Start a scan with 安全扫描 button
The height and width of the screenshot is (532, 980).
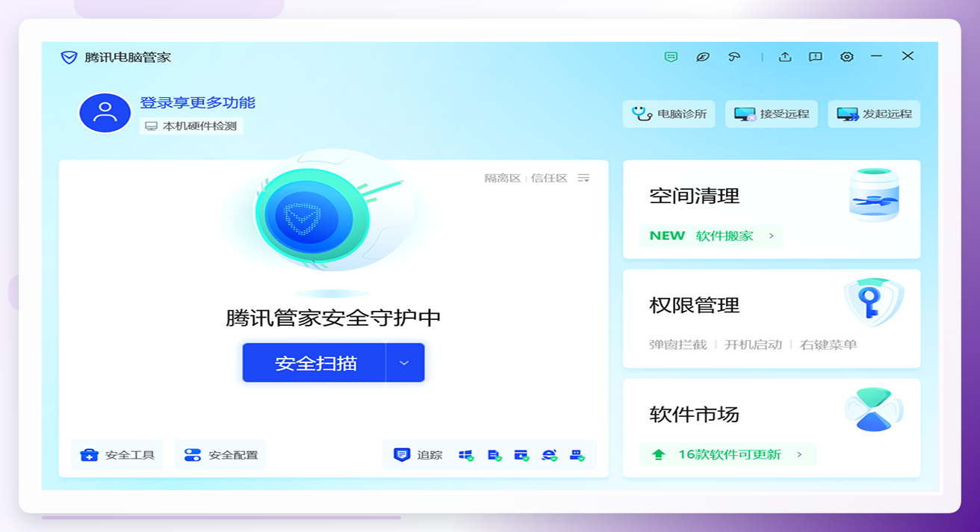(x=314, y=363)
